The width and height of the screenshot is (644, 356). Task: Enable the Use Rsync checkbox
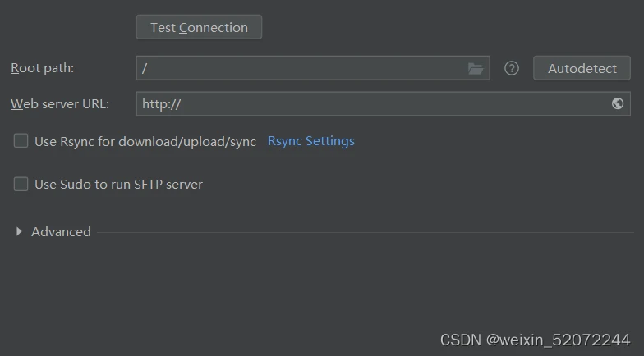[21, 141]
